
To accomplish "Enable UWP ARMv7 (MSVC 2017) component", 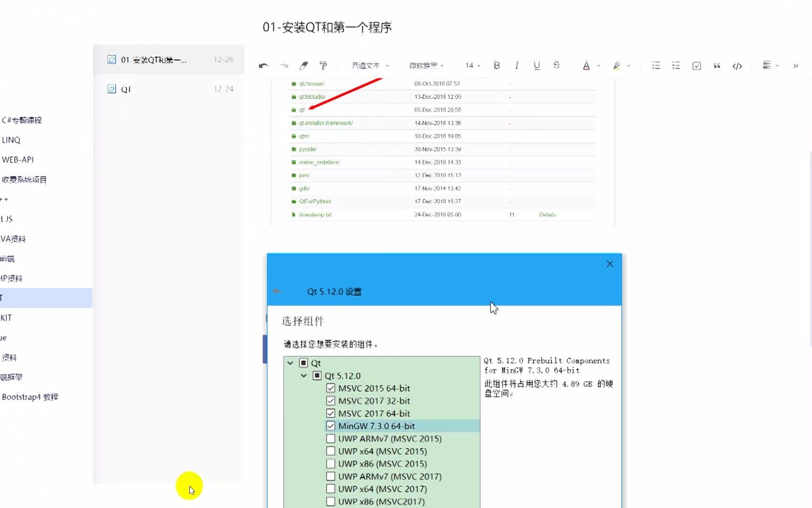I will tap(331, 476).
